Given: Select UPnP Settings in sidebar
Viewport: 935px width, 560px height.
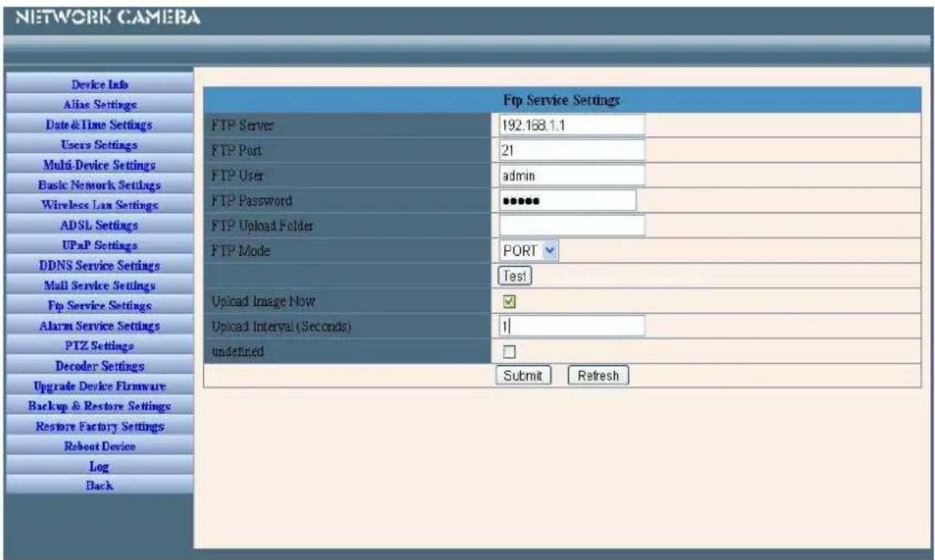Looking at the screenshot, I should (100, 246).
